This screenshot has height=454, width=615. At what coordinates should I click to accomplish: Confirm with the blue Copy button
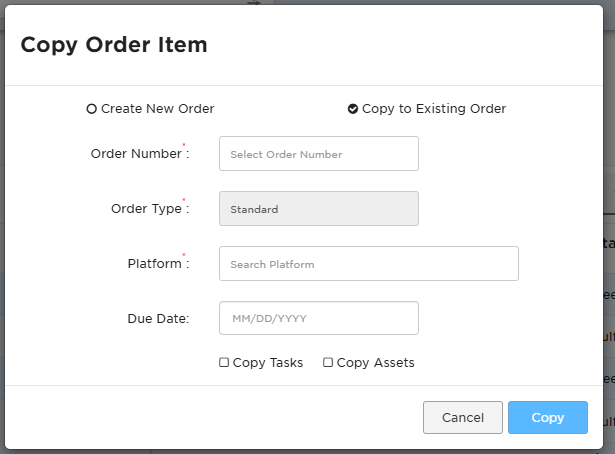(x=548, y=418)
